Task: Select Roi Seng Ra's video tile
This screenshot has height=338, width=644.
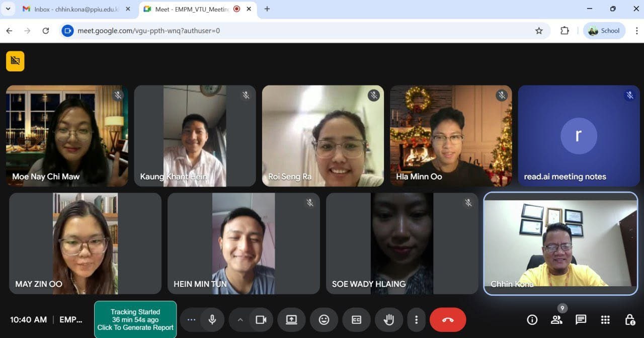Action: [x=323, y=136]
